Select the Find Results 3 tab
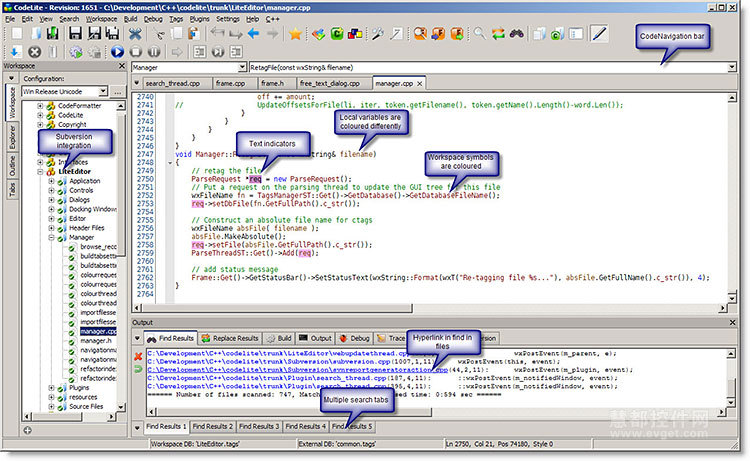 (x=259, y=427)
